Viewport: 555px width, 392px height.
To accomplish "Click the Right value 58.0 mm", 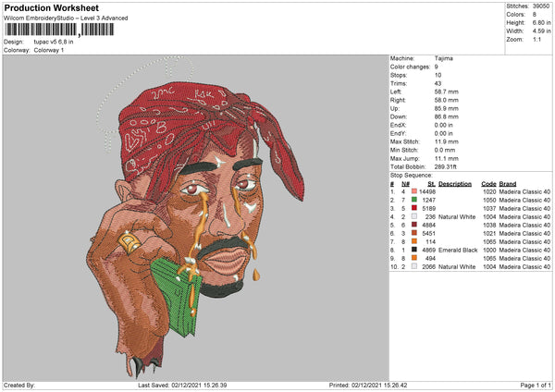I will click(447, 100).
